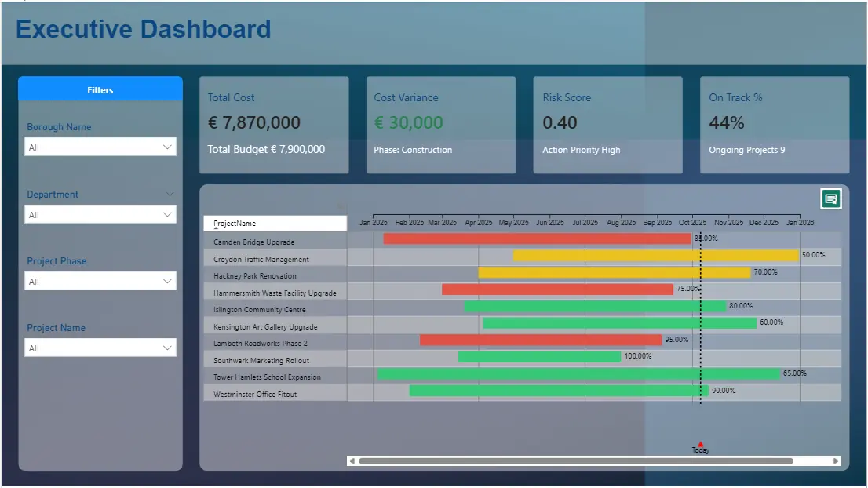Image resolution: width=868 pixels, height=488 pixels.
Task: Click the red Today marker triangle
Action: click(x=700, y=445)
